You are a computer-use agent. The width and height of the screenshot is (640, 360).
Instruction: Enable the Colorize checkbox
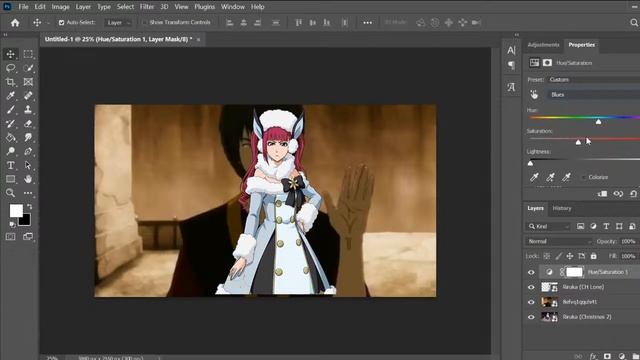[584, 177]
